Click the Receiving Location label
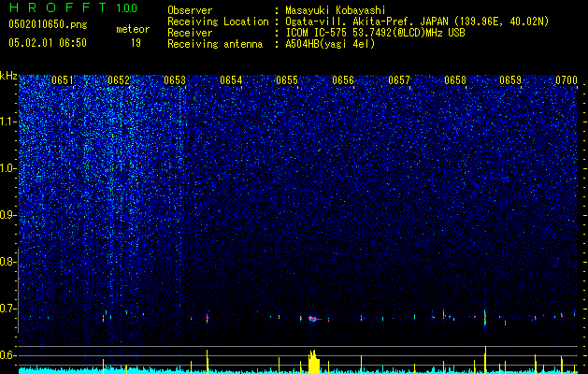The image size is (588, 374). [218, 22]
